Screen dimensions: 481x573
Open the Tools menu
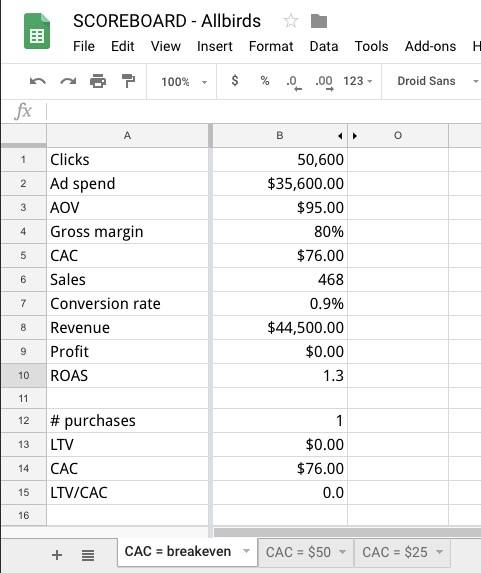coord(371,46)
